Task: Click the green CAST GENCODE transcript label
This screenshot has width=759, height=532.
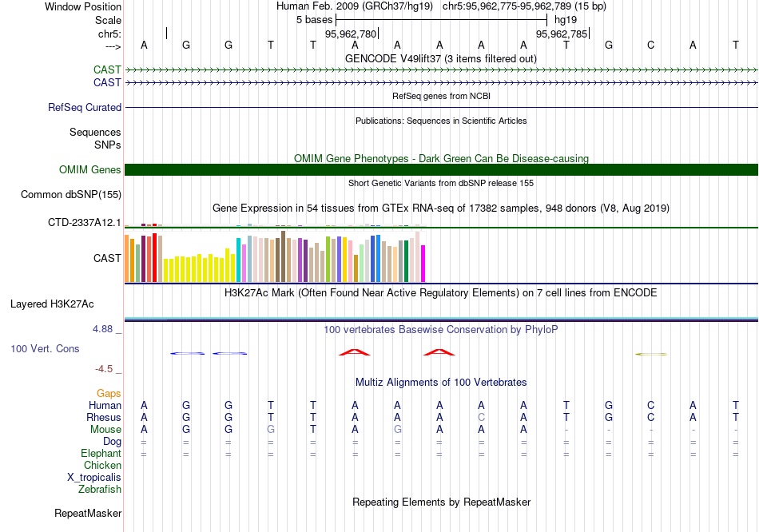Action: 107,70
